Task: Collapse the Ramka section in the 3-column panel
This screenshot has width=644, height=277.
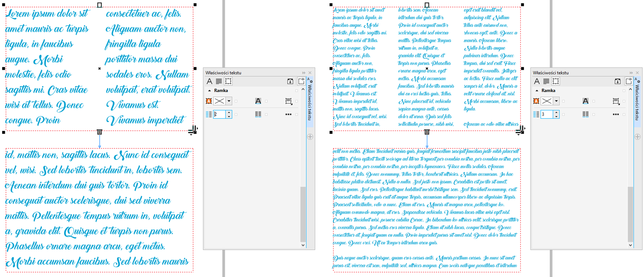Action: [x=537, y=91]
